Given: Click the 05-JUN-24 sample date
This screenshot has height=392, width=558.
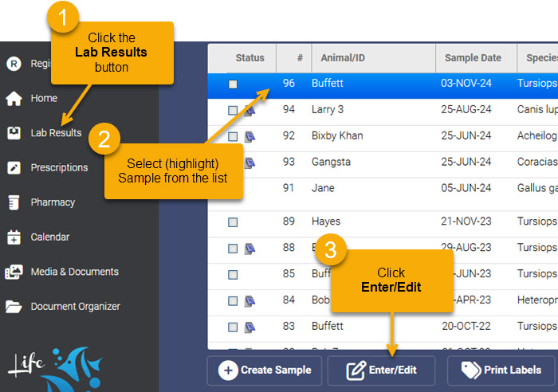Looking at the screenshot, I should pos(466,188).
